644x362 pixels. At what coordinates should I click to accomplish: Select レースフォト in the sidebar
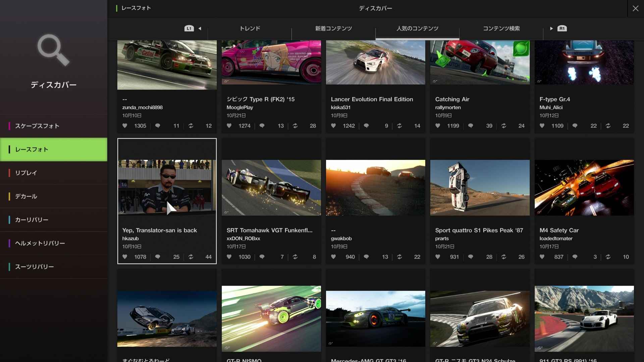coord(54,149)
